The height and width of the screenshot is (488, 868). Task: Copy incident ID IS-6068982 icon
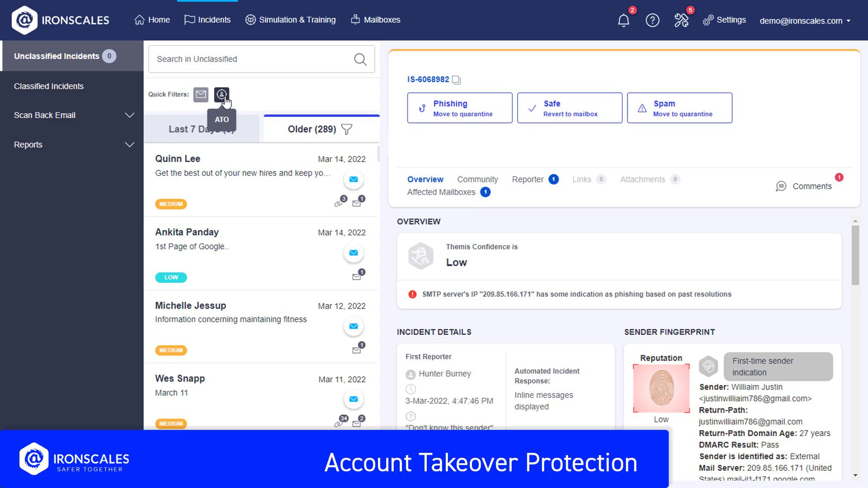click(456, 80)
